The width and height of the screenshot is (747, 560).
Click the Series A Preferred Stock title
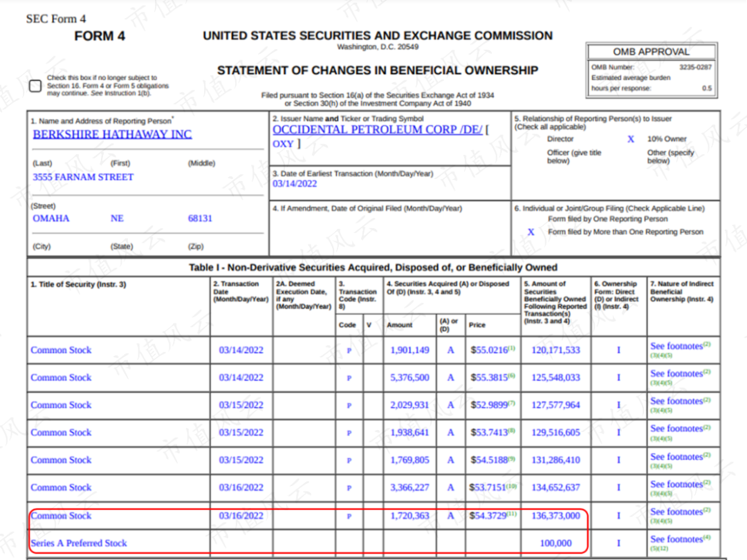pyautogui.click(x=79, y=543)
